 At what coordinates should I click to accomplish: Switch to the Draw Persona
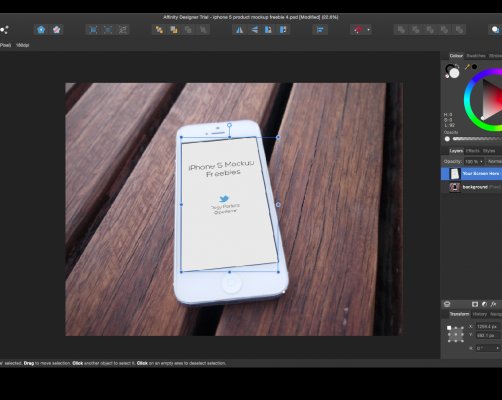coord(41,30)
